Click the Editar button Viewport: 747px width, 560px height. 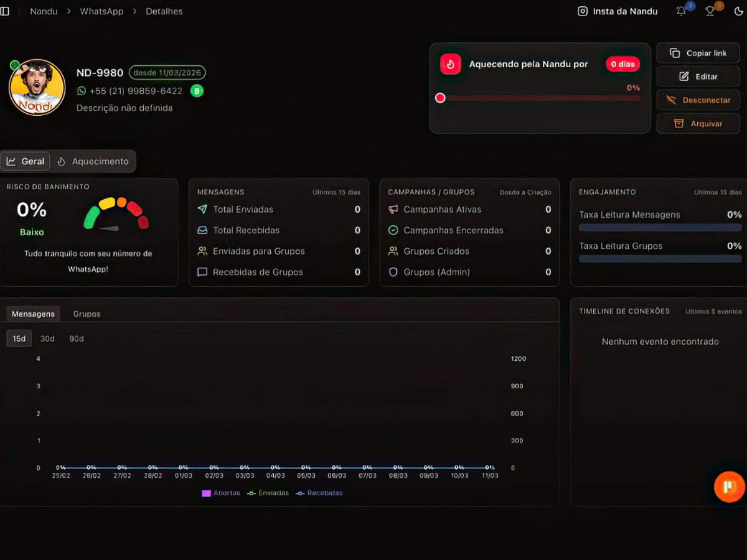coord(698,77)
